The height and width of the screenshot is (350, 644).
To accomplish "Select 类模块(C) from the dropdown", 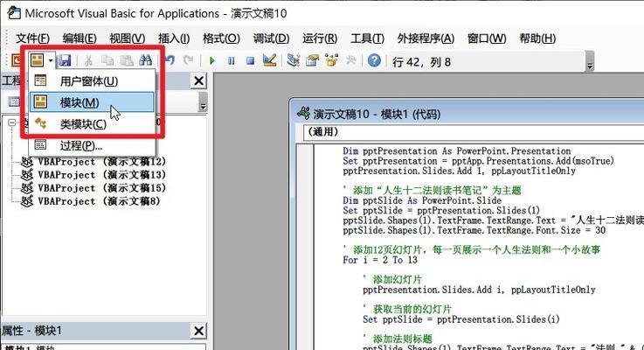I will [92, 123].
